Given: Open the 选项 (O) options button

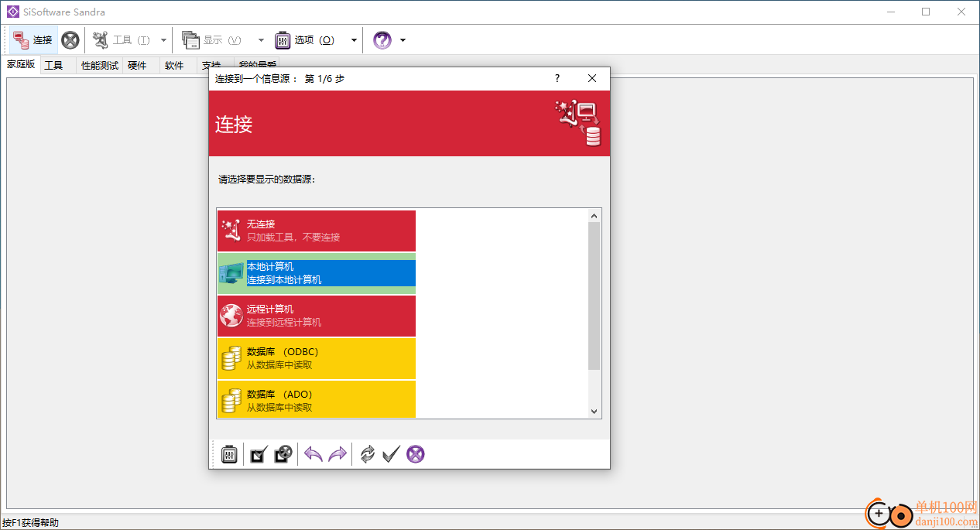Looking at the screenshot, I should point(305,40).
